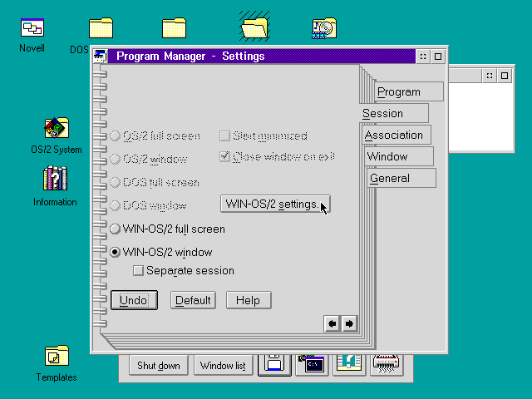Image resolution: width=532 pixels, height=399 pixels.
Task: Open the Information books icon
Action: click(56, 178)
